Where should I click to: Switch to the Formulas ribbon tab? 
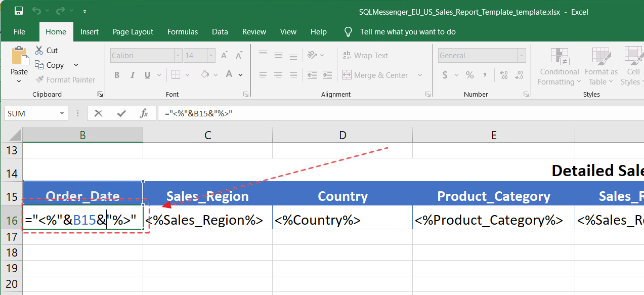[182, 31]
